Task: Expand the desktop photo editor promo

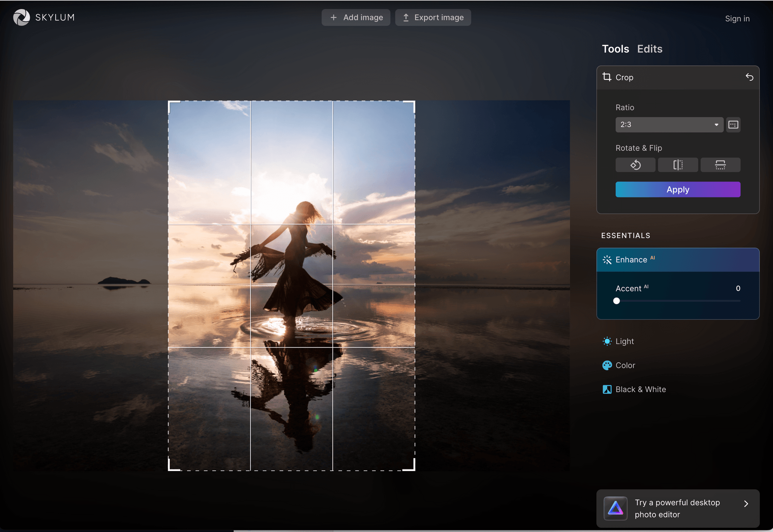Action: click(x=746, y=503)
